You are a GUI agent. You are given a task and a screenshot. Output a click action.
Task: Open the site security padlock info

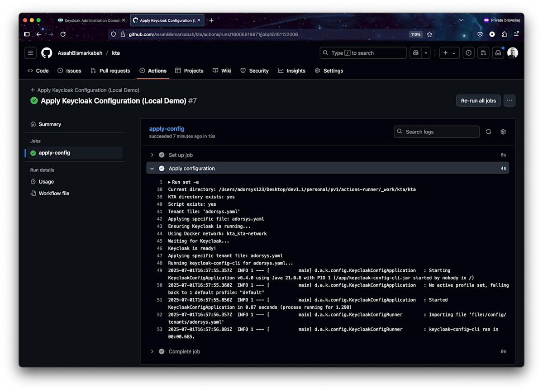123,34
